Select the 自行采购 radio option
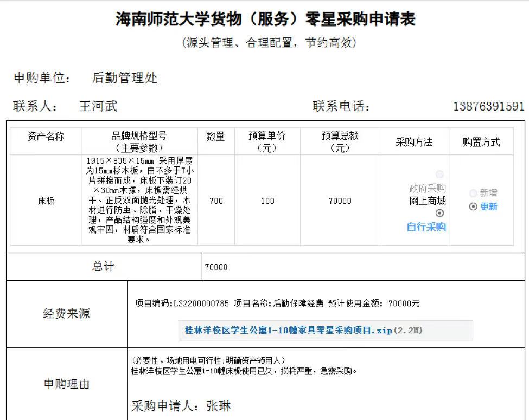The image size is (529, 420). pyautogui.click(x=439, y=214)
